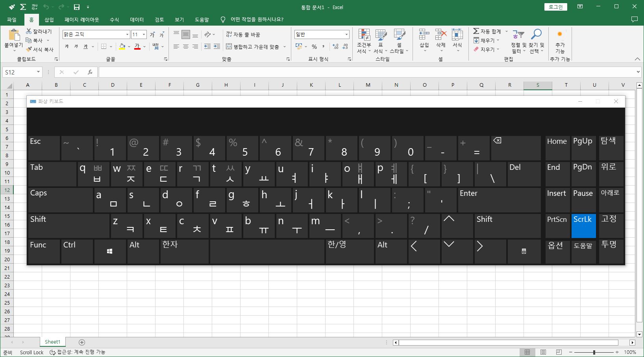This screenshot has width=644, height=357.
Task: Click in the formula bar input field
Action: pos(367,72)
